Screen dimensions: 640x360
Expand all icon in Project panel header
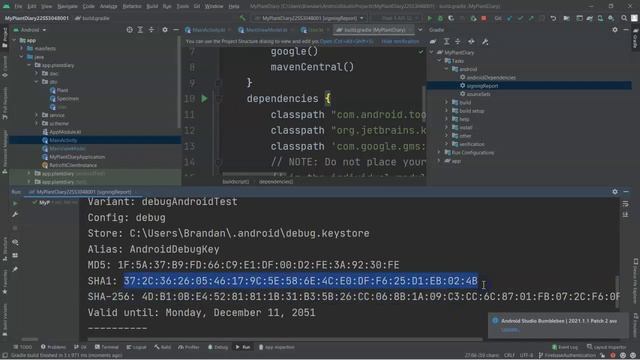tap(140, 30)
